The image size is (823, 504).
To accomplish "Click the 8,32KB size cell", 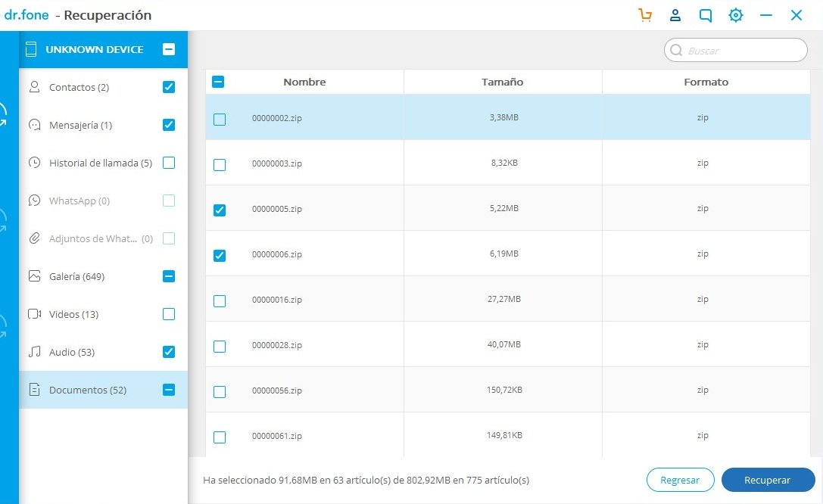I will 504,163.
